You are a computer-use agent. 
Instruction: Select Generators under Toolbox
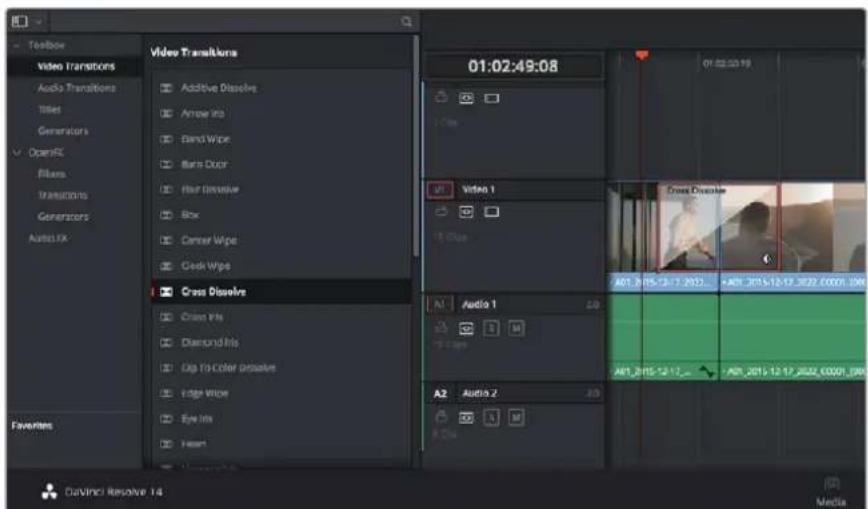[63, 131]
